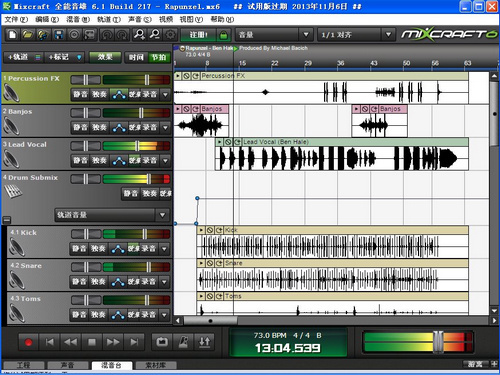
Task: Click the loop icon on Percussion FX clip
Action: tap(195, 76)
